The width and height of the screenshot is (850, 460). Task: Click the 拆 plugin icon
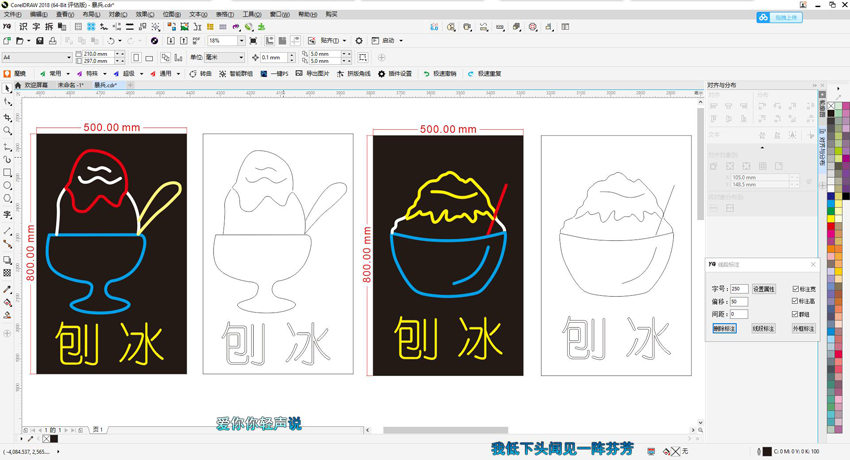point(49,27)
